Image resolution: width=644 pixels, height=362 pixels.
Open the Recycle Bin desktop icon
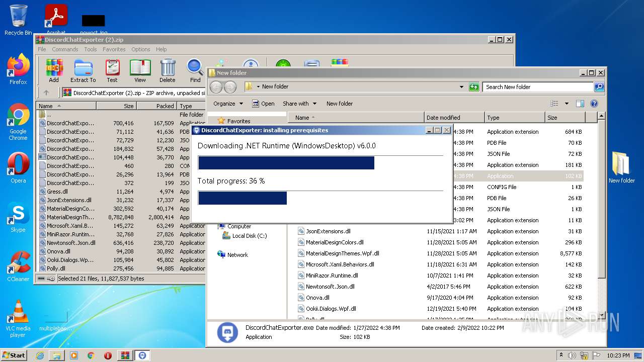[18, 20]
